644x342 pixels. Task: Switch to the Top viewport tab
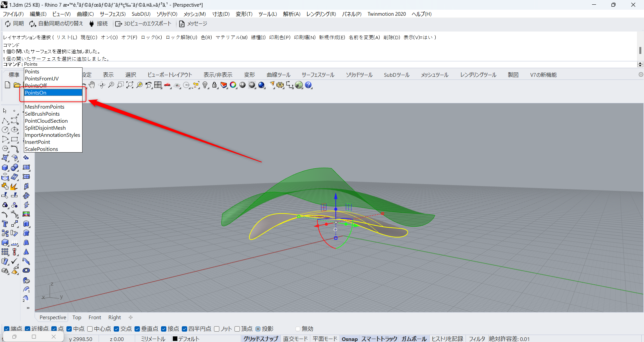coord(77,317)
